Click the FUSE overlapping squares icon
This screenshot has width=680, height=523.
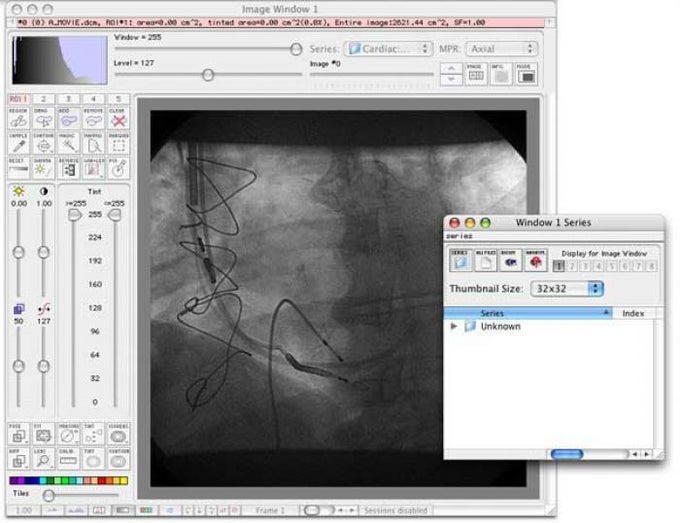tap(19, 434)
